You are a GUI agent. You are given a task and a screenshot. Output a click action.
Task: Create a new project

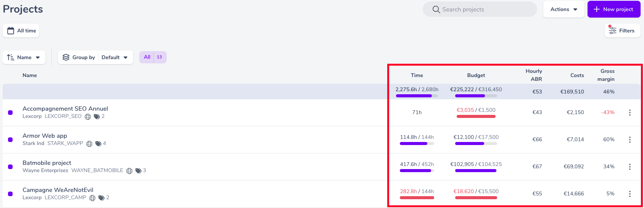(x=614, y=9)
